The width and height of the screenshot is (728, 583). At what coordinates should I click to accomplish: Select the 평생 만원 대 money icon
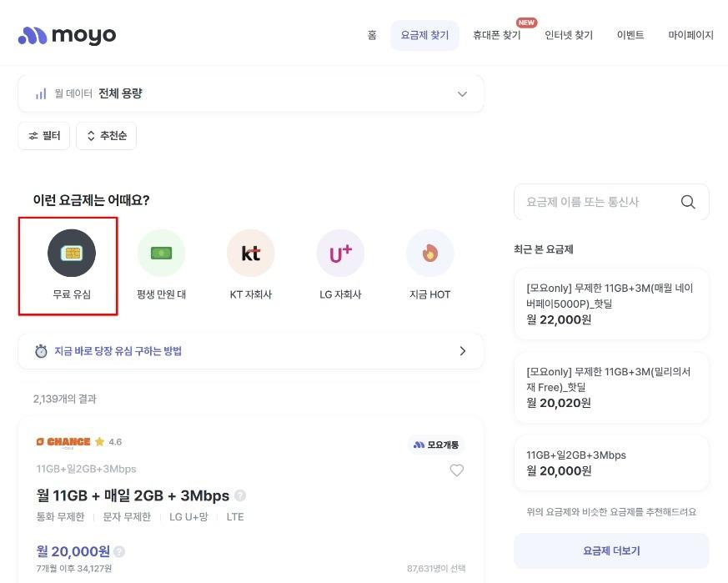click(x=161, y=253)
